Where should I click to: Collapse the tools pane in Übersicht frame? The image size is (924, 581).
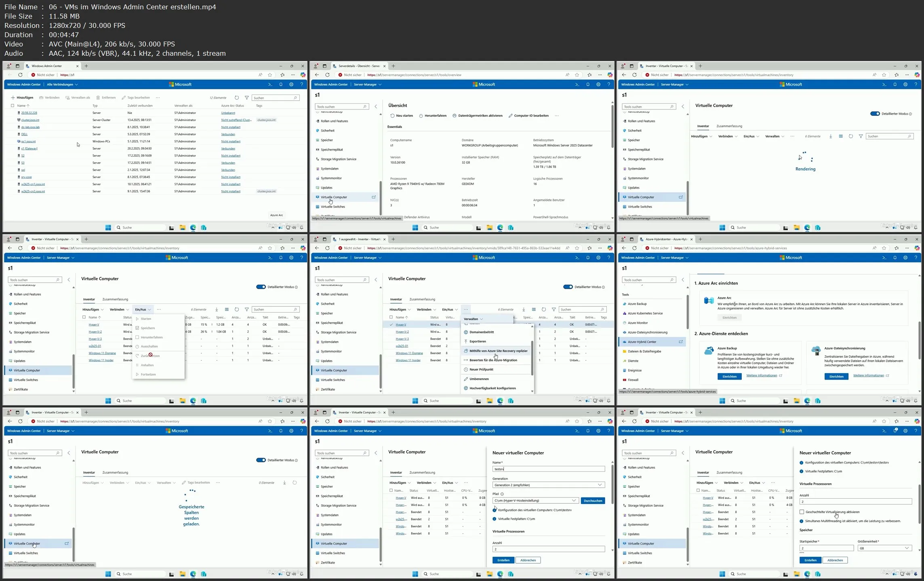pos(376,107)
